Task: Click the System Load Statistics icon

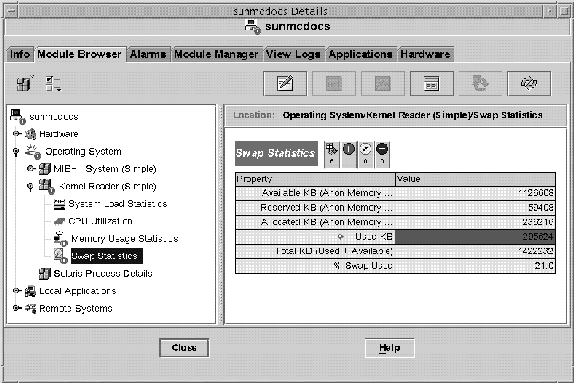Action: click(x=59, y=204)
